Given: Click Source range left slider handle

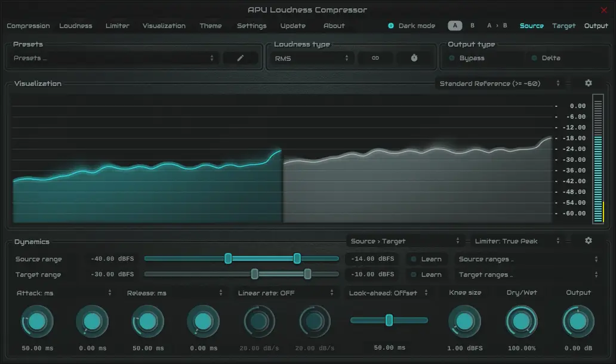Looking at the screenshot, I should click(x=228, y=258).
